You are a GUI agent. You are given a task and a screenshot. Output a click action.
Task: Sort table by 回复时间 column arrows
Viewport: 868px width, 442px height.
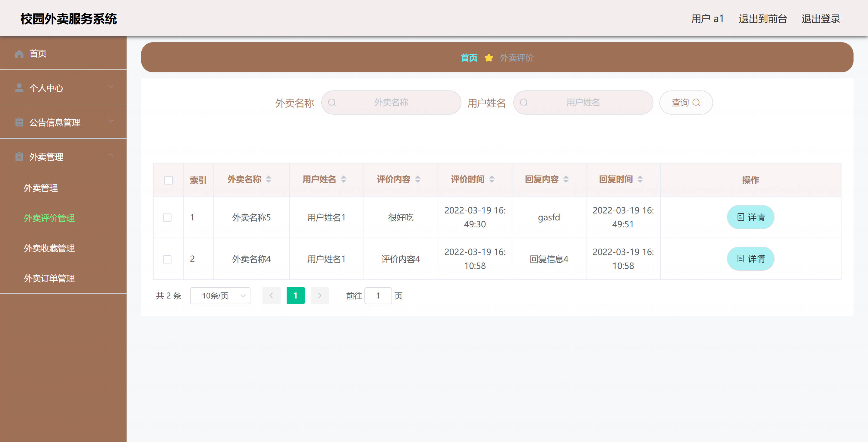coord(640,179)
